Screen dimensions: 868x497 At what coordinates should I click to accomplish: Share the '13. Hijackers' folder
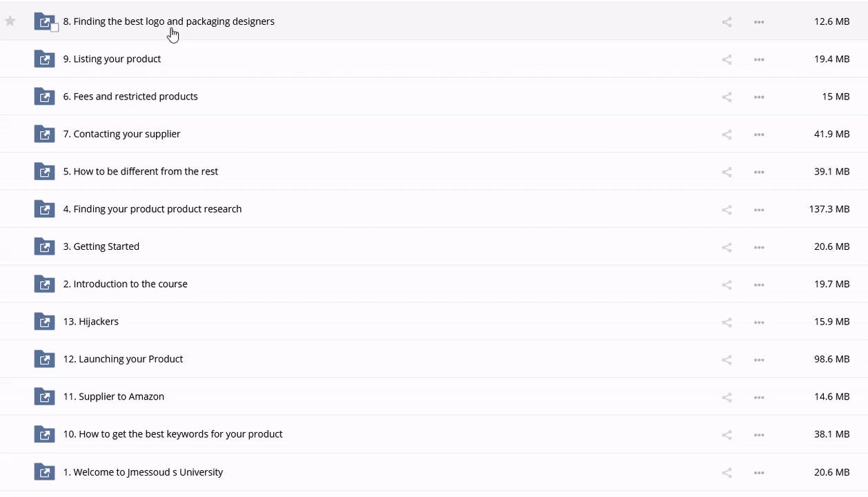click(x=727, y=322)
